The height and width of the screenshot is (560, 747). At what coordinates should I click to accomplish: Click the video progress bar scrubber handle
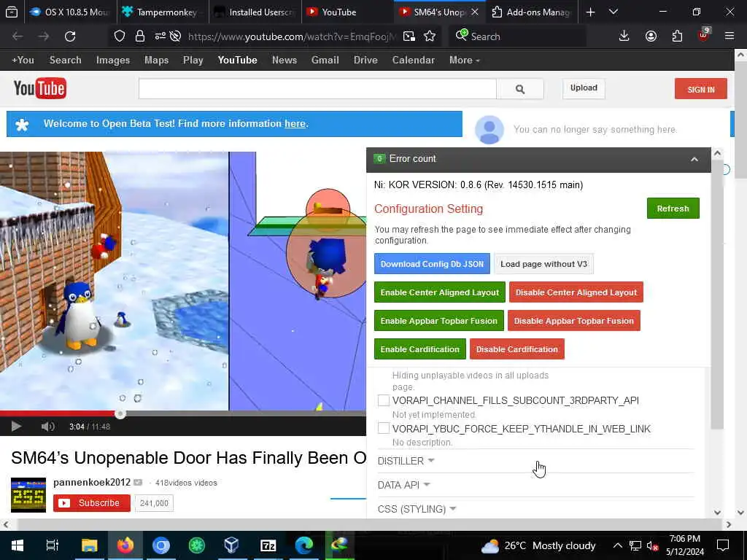click(x=120, y=414)
